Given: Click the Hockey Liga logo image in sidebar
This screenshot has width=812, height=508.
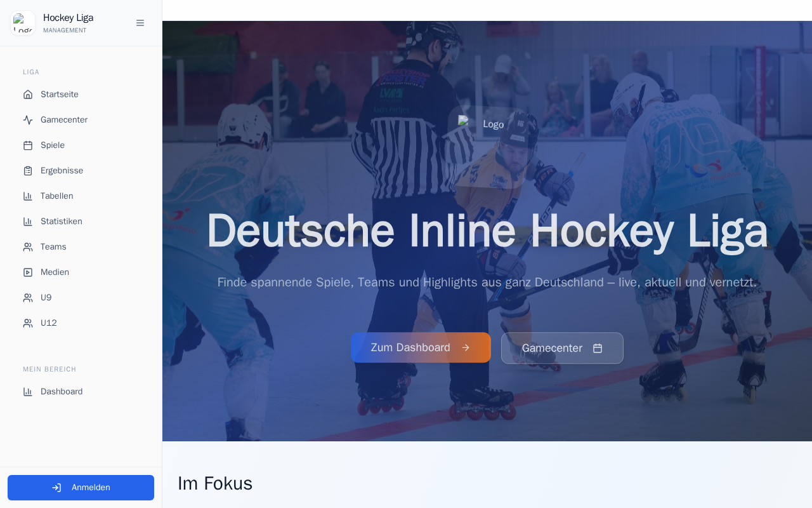Looking at the screenshot, I should [x=23, y=23].
